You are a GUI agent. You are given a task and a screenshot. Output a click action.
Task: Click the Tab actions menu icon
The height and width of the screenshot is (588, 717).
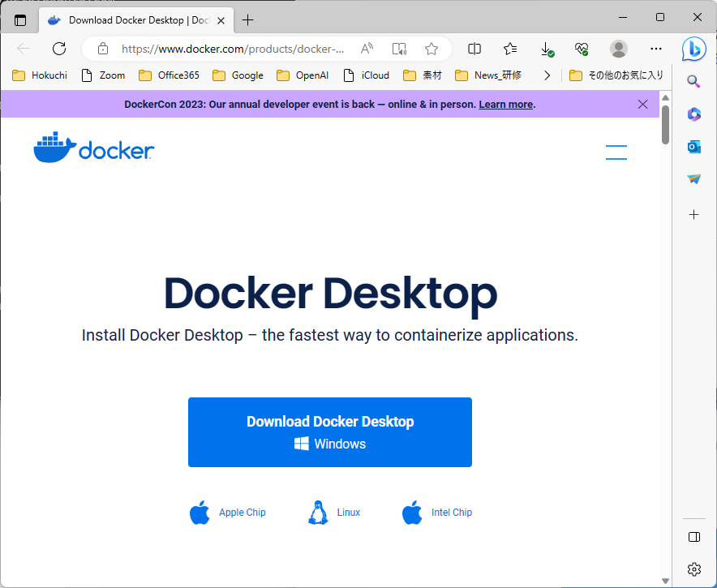[x=20, y=20]
